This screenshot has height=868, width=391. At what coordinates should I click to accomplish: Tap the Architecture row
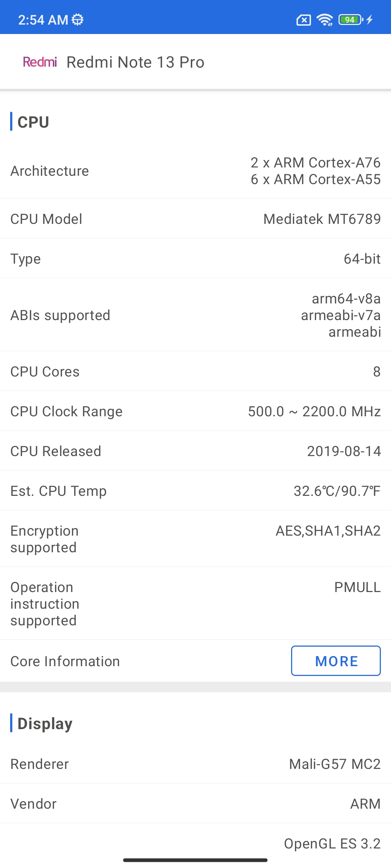tap(195, 171)
